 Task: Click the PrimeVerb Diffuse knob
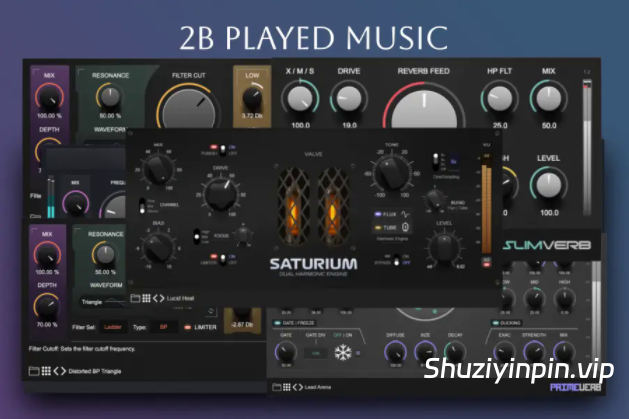[395, 352]
